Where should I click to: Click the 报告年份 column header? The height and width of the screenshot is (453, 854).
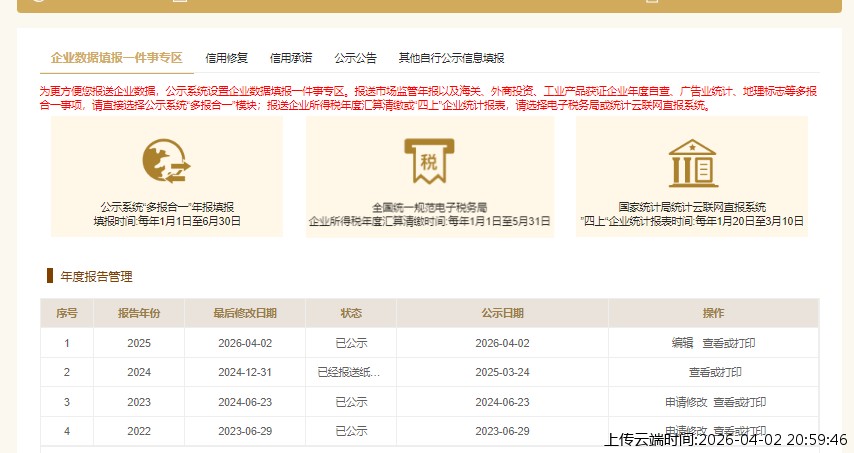pos(139,313)
